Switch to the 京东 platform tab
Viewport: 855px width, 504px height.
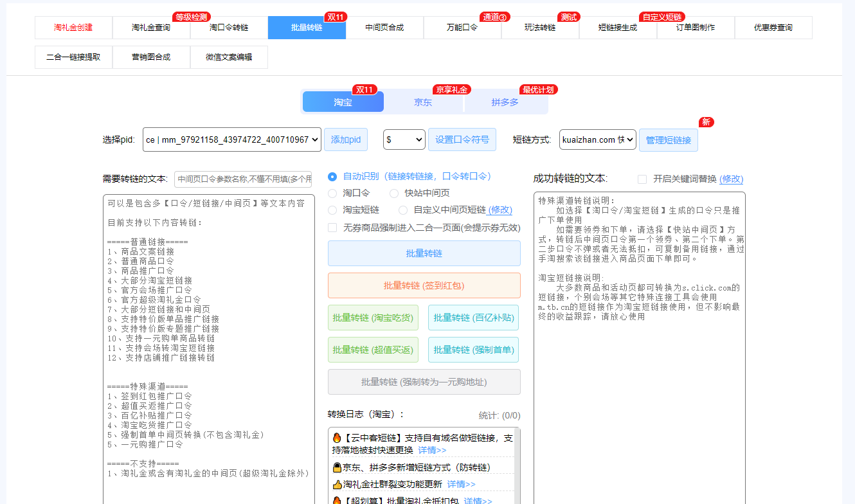click(x=423, y=102)
